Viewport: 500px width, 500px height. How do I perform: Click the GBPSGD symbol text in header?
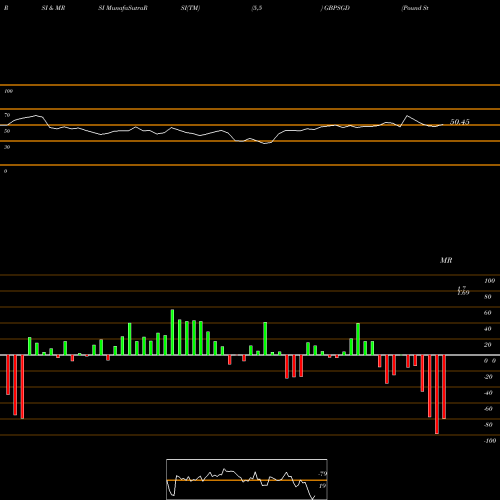click(x=337, y=8)
